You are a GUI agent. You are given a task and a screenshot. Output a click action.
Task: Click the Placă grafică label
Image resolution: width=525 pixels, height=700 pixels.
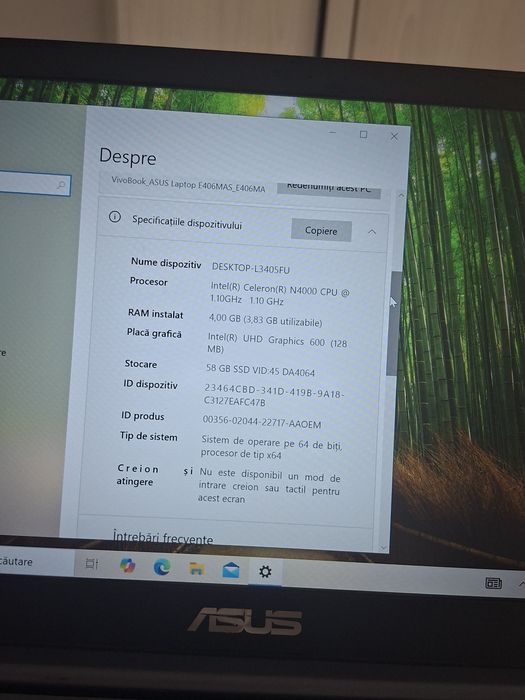click(154, 333)
